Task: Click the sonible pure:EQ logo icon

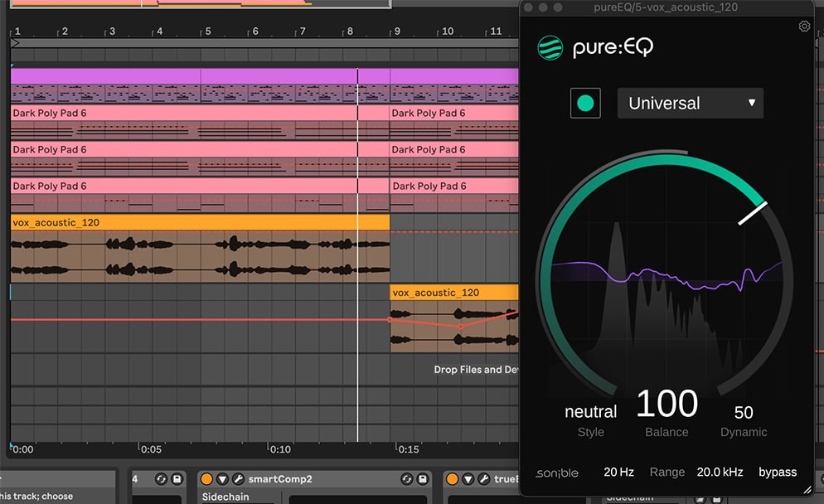Action: tap(550, 48)
